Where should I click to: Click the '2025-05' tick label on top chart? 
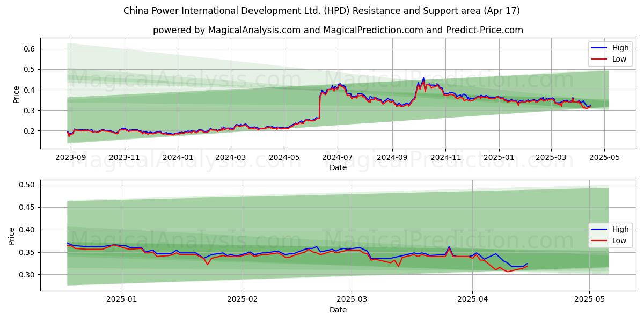pos(605,158)
